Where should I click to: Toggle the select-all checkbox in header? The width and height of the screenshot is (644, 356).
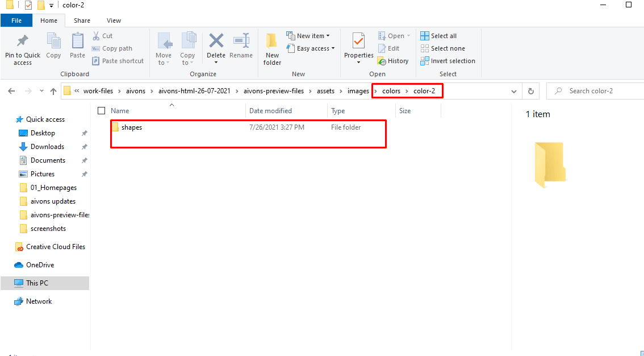(x=102, y=111)
